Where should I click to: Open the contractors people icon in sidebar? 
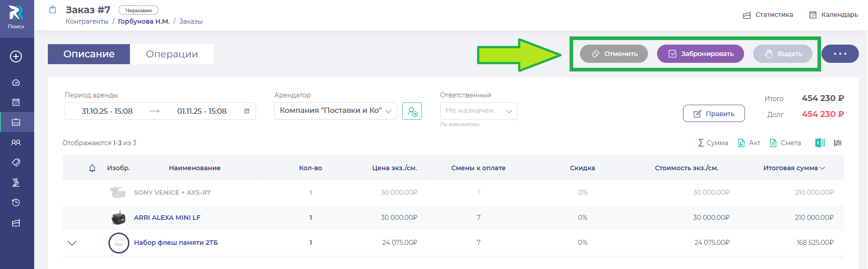(x=16, y=142)
